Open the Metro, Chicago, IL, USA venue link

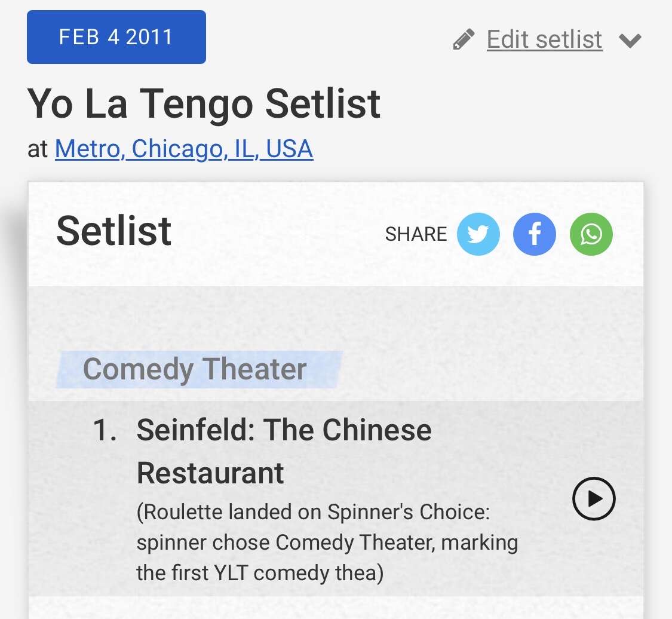tap(184, 149)
